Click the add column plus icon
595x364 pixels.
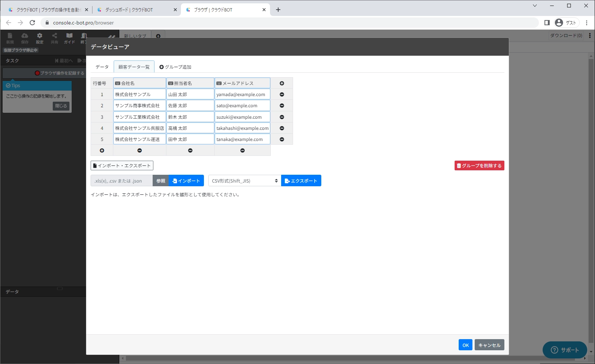coord(282,83)
